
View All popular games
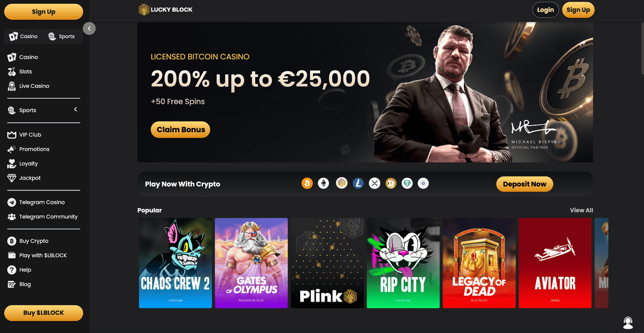coord(582,210)
